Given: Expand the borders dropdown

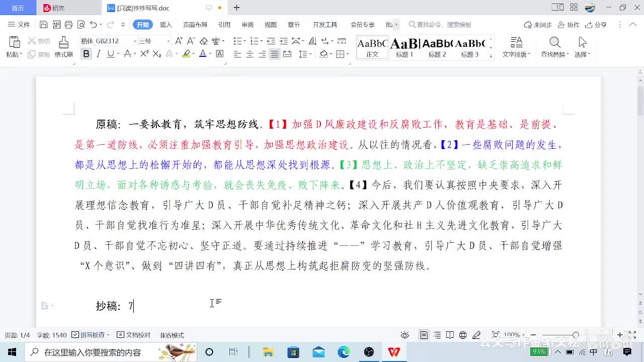Looking at the screenshot, I should [348, 54].
